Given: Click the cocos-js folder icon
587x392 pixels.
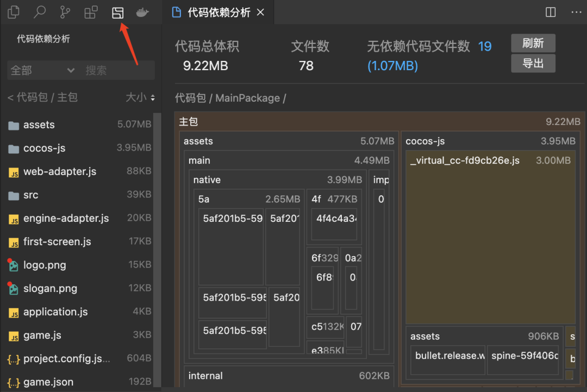Looking at the screenshot, I should (x=14, y=149).
